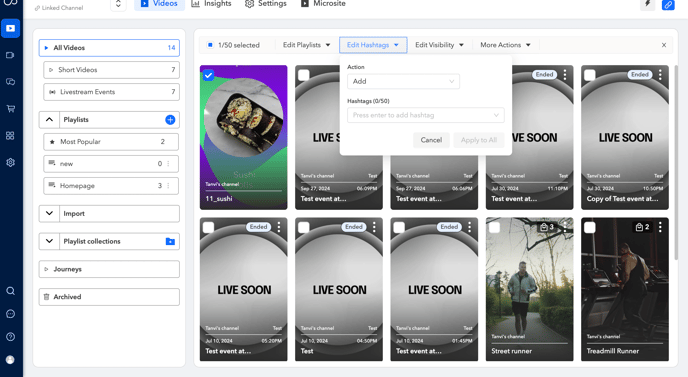Open the Most Popular playlist
Viewport: 688px width, 377px height.
point(111,142)
